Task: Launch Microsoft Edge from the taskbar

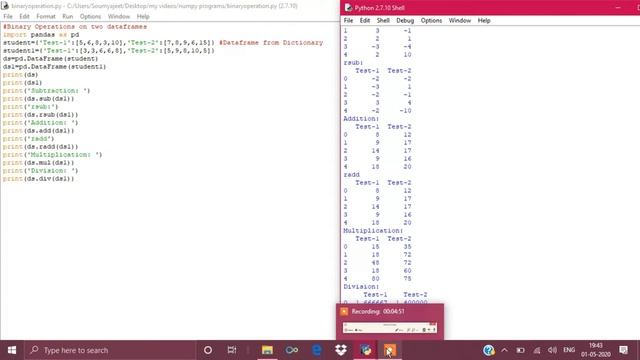Action: tap(316, 350)
